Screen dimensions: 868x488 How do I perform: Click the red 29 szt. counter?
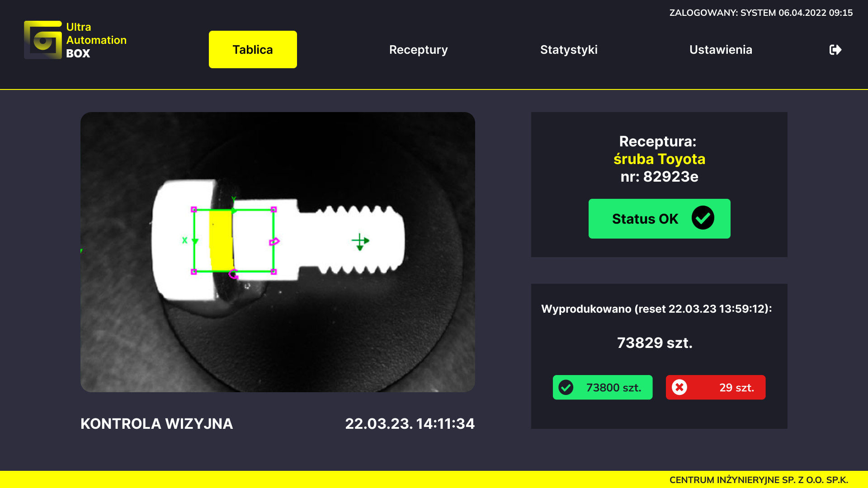[716, 387]
